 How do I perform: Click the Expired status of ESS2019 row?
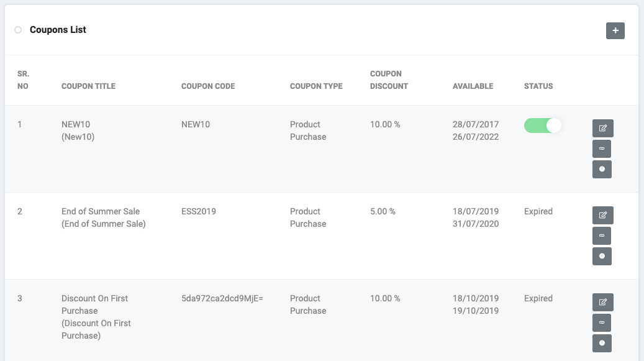[538, 211]
